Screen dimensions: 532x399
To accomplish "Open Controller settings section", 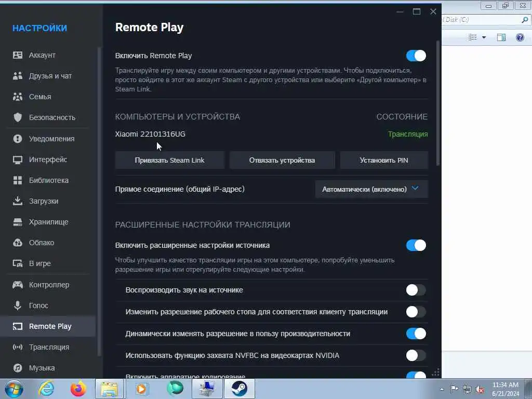I will coord(48,285).
